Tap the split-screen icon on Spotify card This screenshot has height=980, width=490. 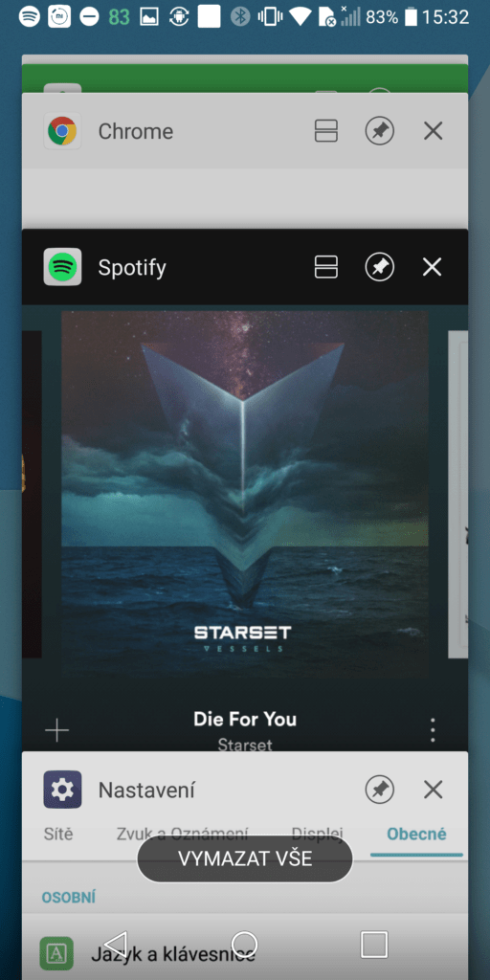click(x=326, y=267)
